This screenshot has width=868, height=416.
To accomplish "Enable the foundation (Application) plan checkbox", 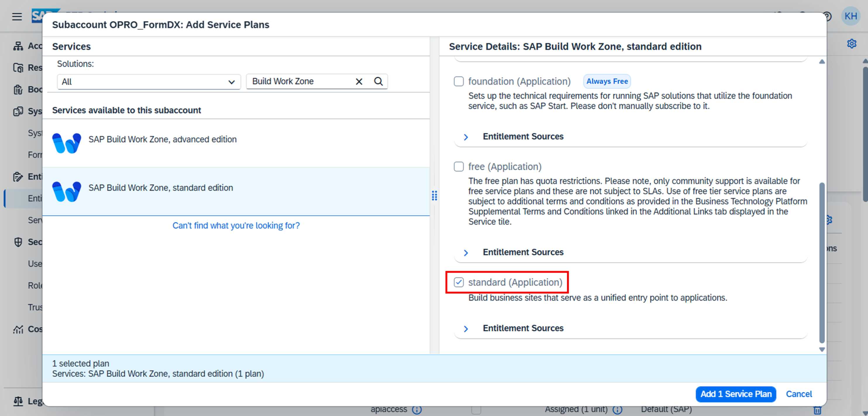I will click(459, 82).
